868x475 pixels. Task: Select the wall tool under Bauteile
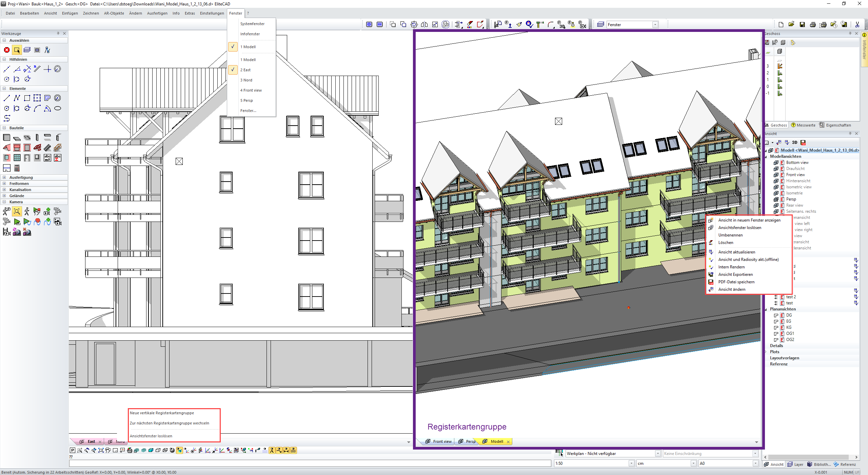click(x=7, y=138)
